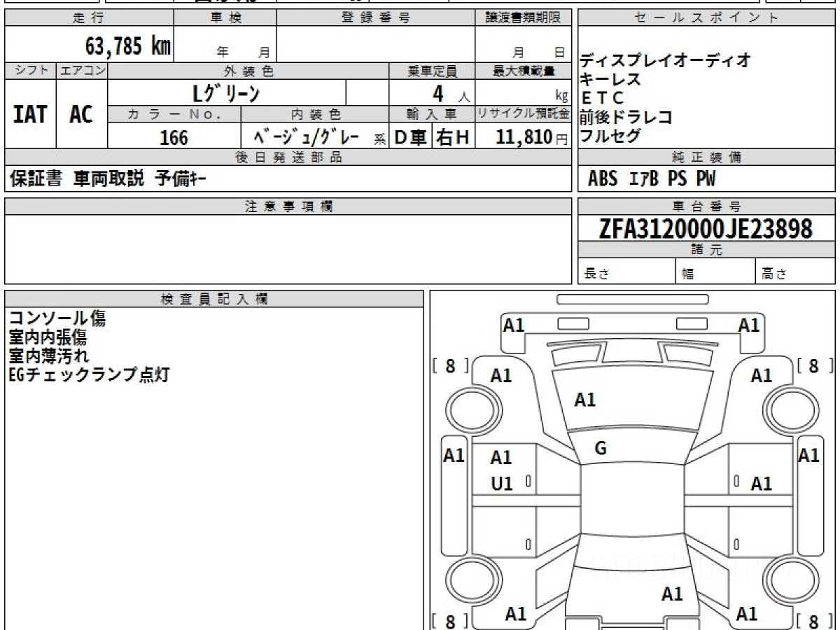The height and width of the screenshot is (630, 840).
Task: Select chassis number ZFA3120000JE23898
Action: (706, 228)
